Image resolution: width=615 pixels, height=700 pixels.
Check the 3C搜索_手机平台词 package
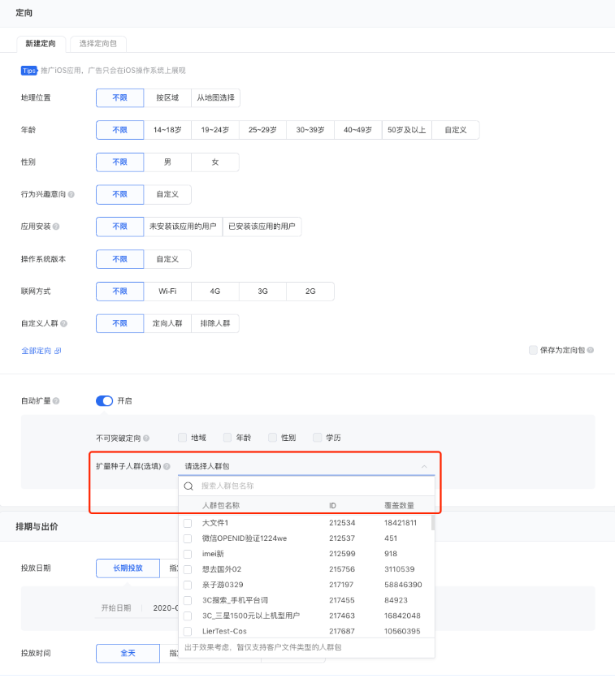[x=188, y=600]
